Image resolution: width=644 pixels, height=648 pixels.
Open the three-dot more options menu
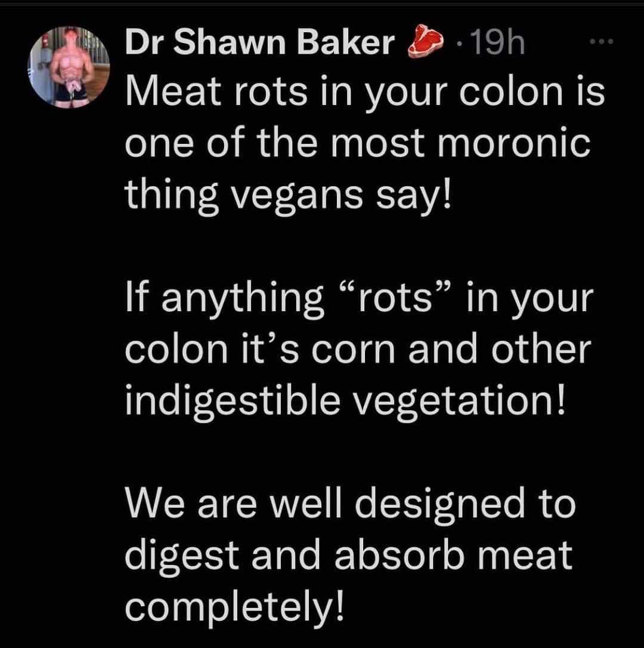point(602,41)
